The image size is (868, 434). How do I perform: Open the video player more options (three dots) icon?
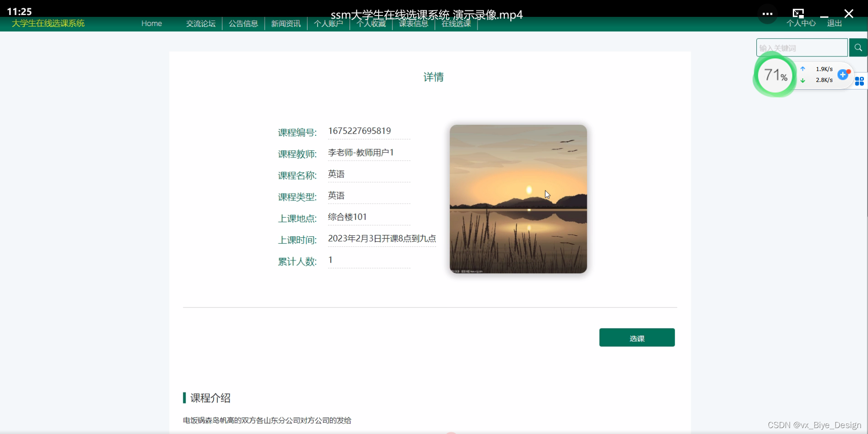coord(767,14)
